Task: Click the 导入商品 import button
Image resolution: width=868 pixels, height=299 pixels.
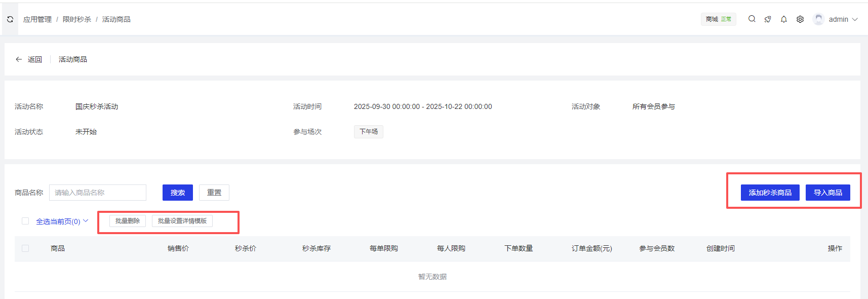Action: click(x=827, y=193)
